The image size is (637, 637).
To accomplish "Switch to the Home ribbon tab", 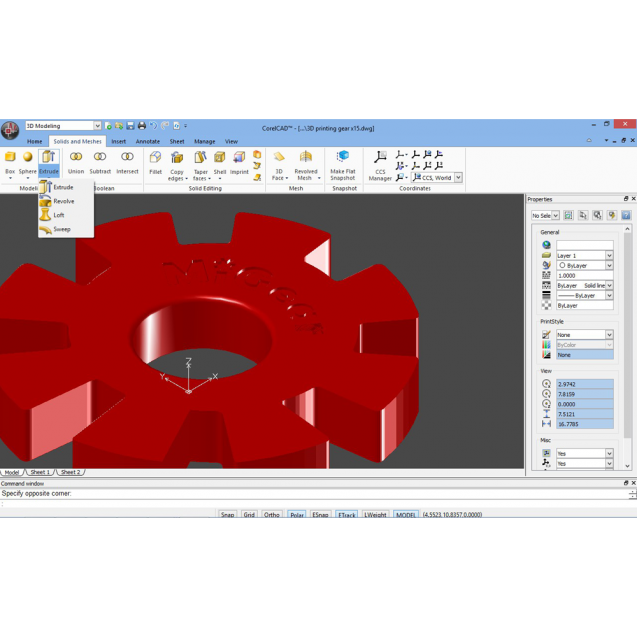I will tap(35, 141).
